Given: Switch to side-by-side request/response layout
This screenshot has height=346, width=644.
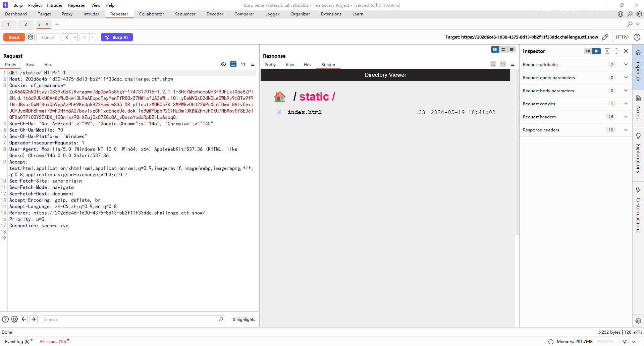Looking at the screenshot, I should coord(495,50).
